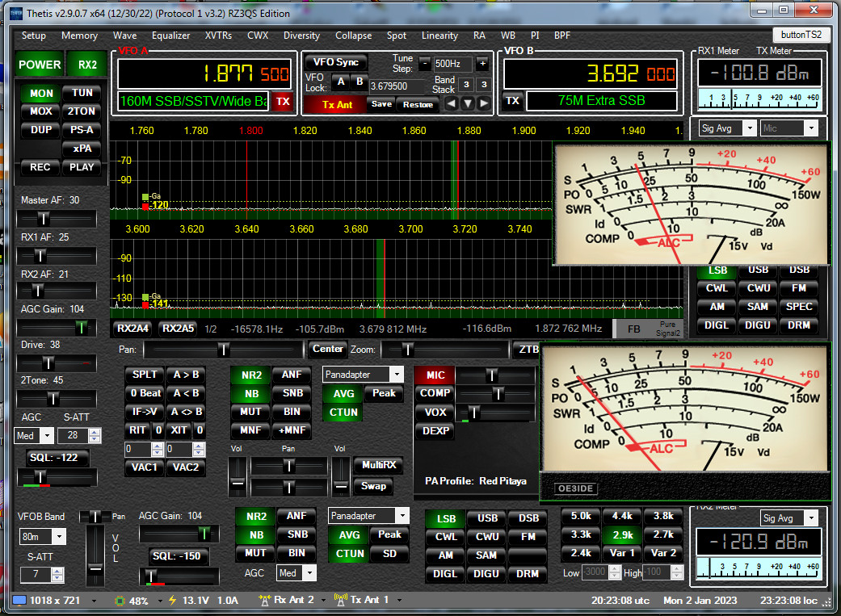
Task: Click the band stack down arrow
Action: pyautogui.click(x=468, y=103)
